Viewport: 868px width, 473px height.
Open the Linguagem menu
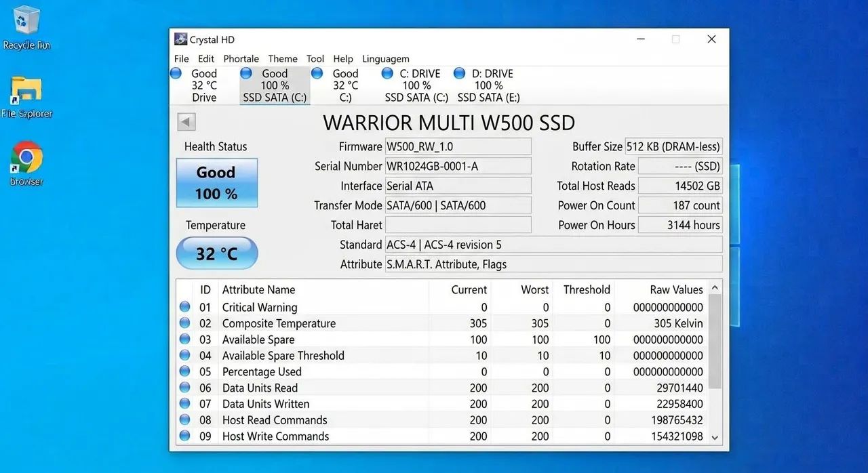(x=386, y=59)
